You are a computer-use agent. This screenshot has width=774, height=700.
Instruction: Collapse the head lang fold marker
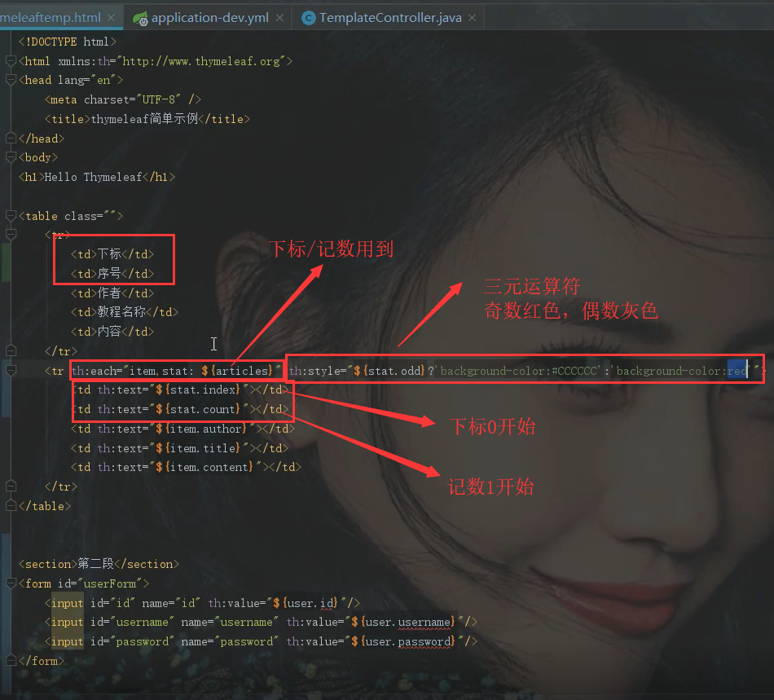click(x=11, y=80)
